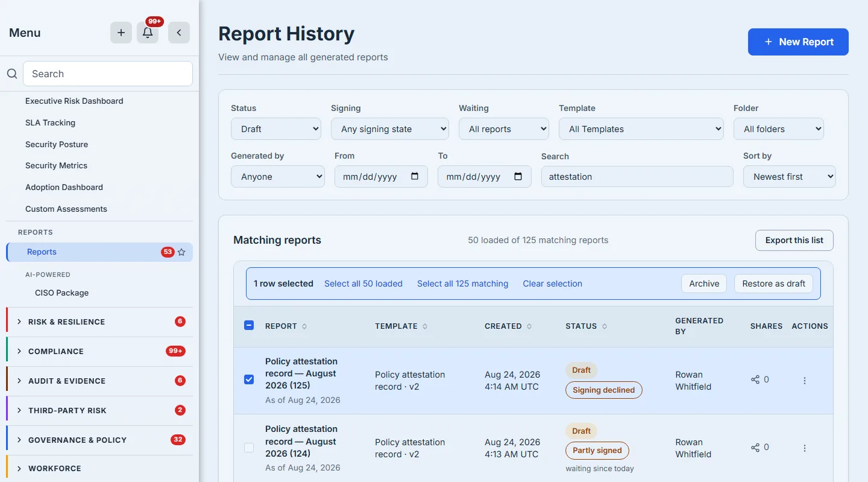Image resolution: width=868 pixels, height=482 pixels.
Task: Toggle the header select-all checkbox
Action: point(249,325)
